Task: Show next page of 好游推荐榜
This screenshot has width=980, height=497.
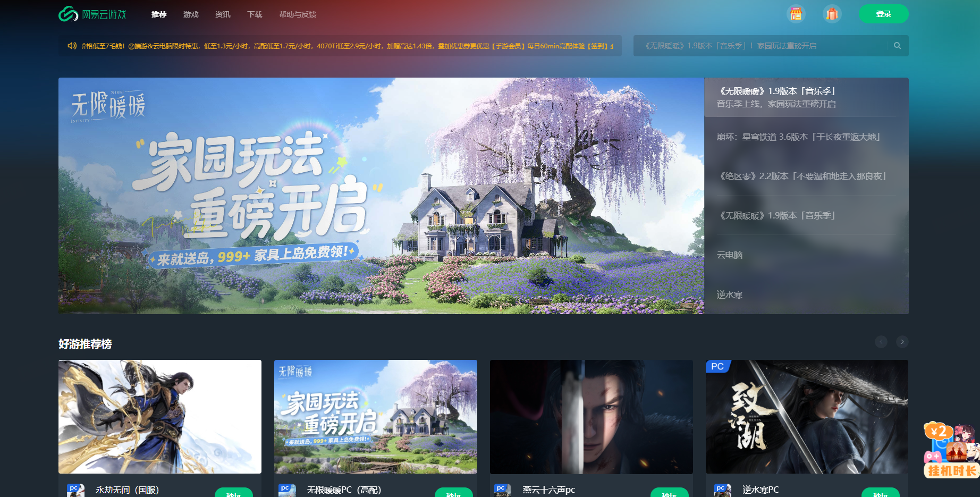Action: click(902, 342)
